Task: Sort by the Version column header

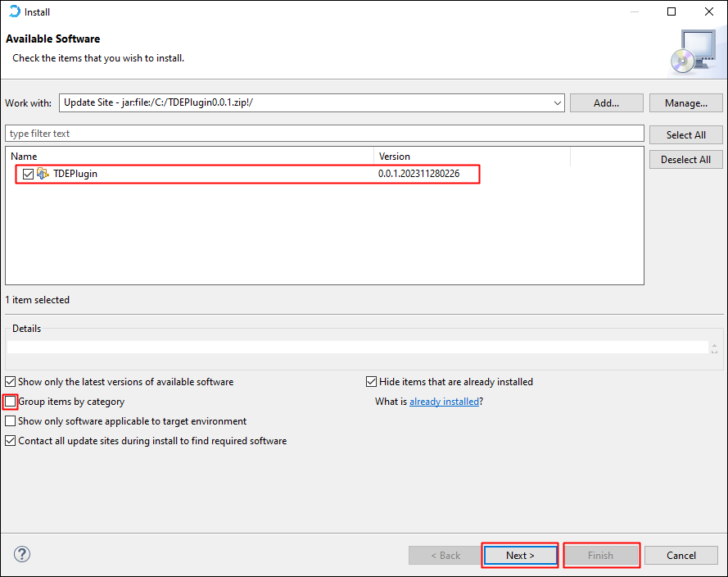Action: pos(471,157)
